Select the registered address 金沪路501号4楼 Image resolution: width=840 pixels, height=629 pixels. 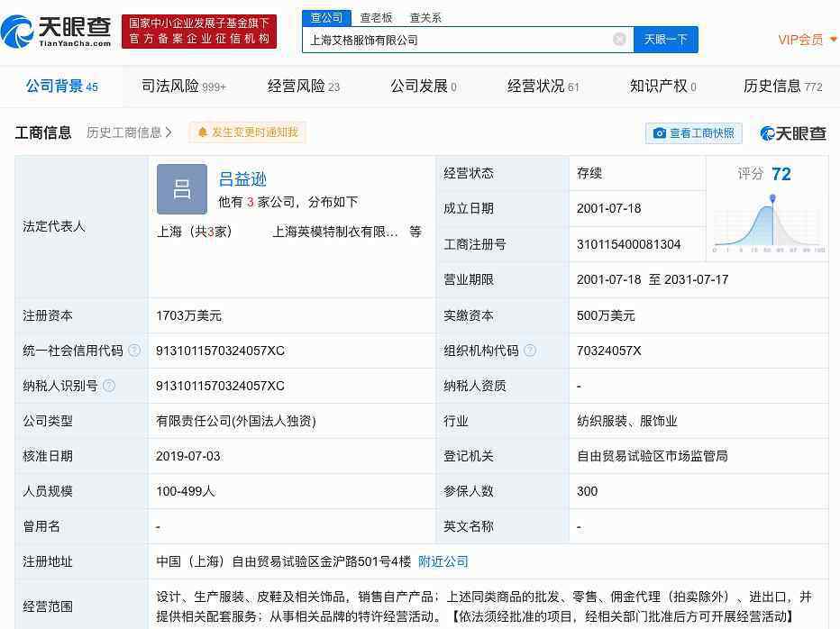(x=283, y=561)
